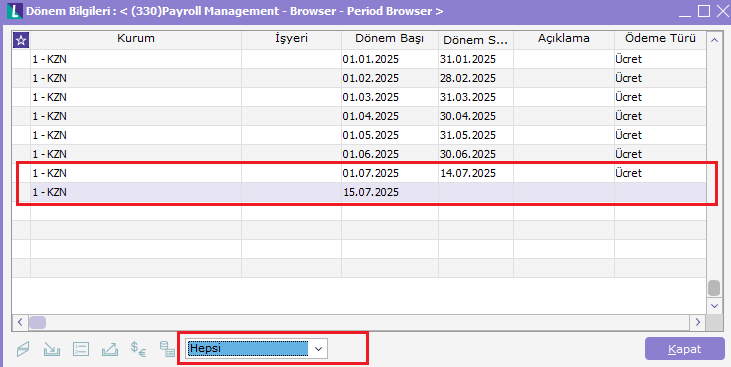731x367 pixels.
Task: Click the star icon in grid corner
Action: coord(21,40)
